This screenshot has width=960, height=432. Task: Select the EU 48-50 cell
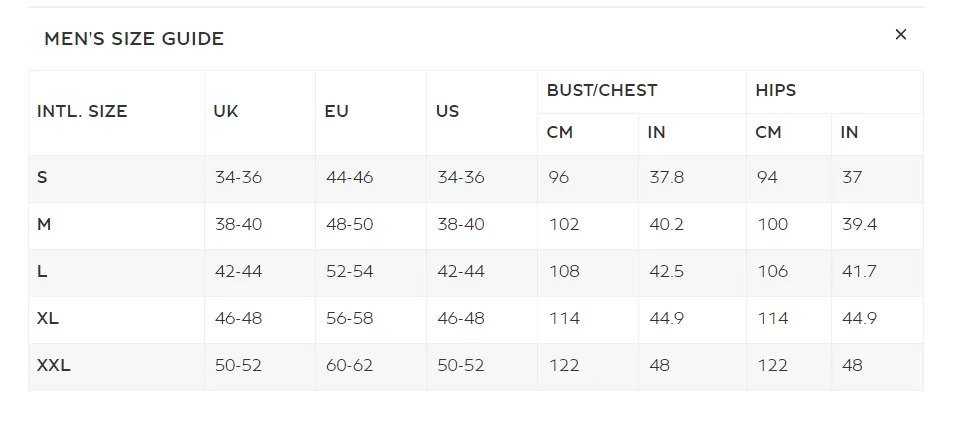(350, 225)
